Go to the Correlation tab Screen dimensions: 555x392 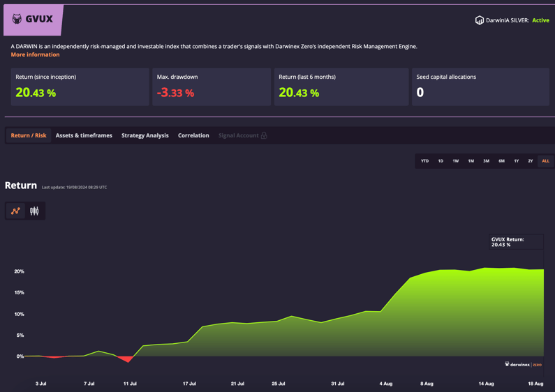pyautogui.click(x=193, y=135)
